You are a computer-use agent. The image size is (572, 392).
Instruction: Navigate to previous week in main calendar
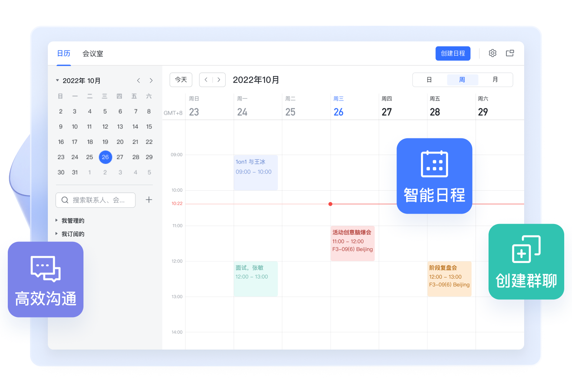[206, 80]
